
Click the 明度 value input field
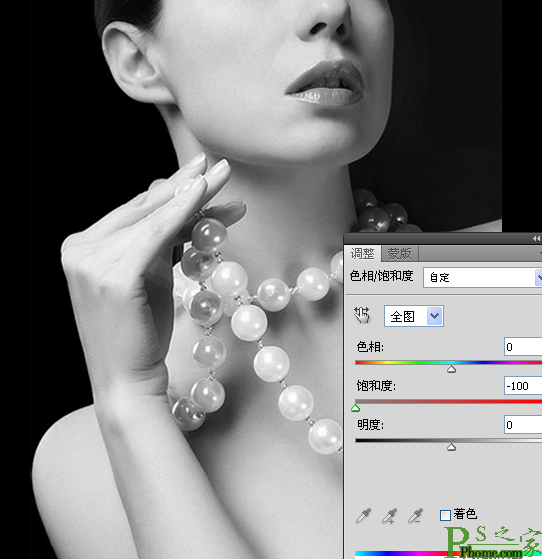(523, 425)
